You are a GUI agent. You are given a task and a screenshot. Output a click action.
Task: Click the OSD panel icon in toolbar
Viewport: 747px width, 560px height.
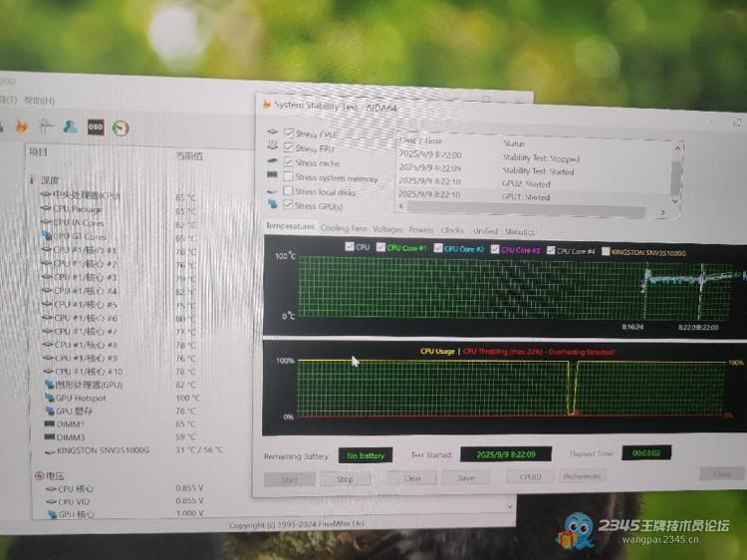click(x=96, y=128)
